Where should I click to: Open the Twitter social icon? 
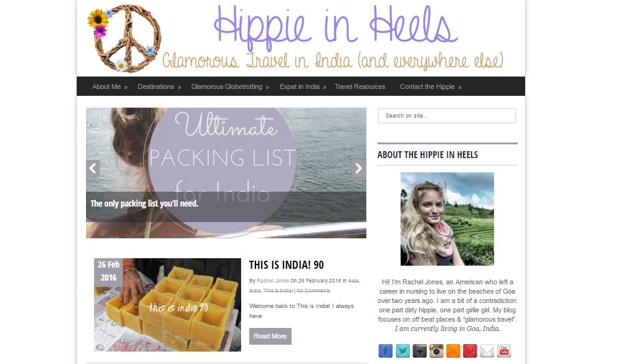402,351
